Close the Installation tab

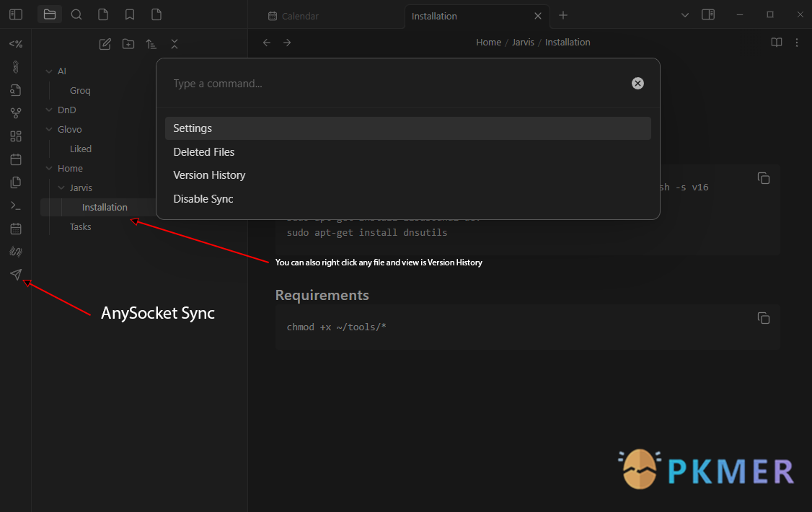pos(537,16)
